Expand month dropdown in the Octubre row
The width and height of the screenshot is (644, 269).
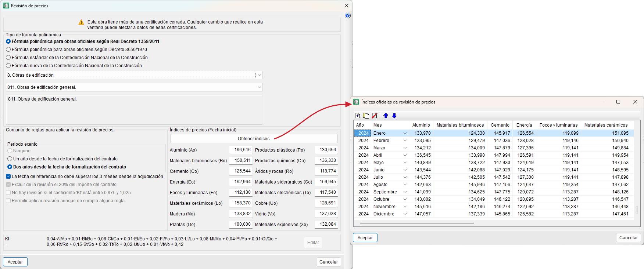(x=405, y=199)
